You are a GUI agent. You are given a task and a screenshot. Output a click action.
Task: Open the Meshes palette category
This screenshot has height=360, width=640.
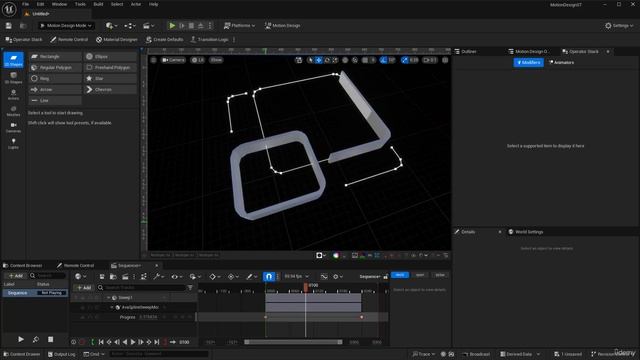[13, 111]
